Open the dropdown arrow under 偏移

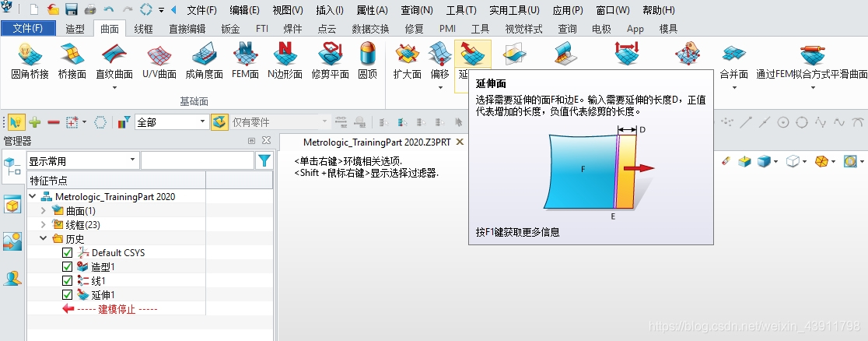click(440, 88)
